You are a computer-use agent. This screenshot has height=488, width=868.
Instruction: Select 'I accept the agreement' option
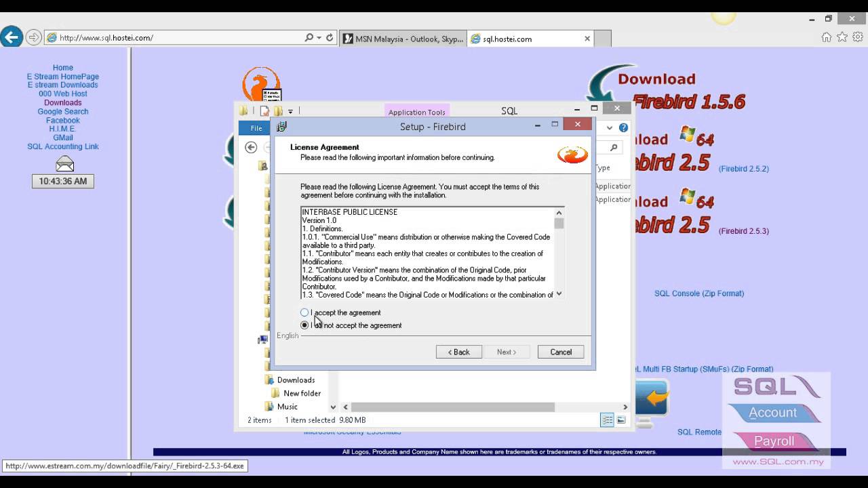pyautogui.click(x=340, y=312)
